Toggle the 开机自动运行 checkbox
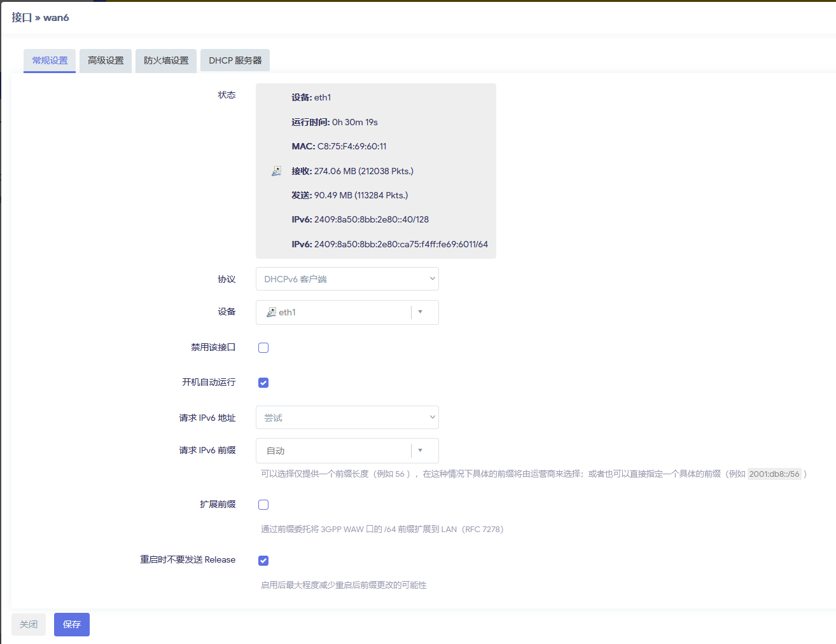Image resolution: width=836 pixels, height=644 pixels. (x=263, y=383)
